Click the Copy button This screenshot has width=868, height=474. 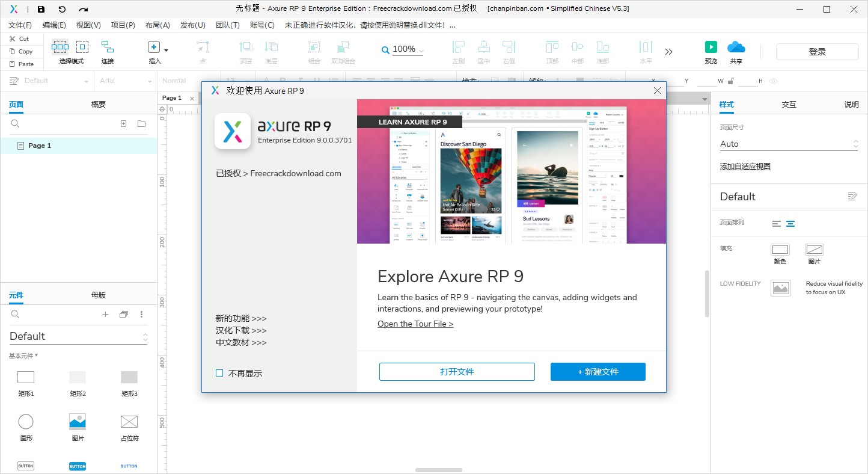coord(20,51)
